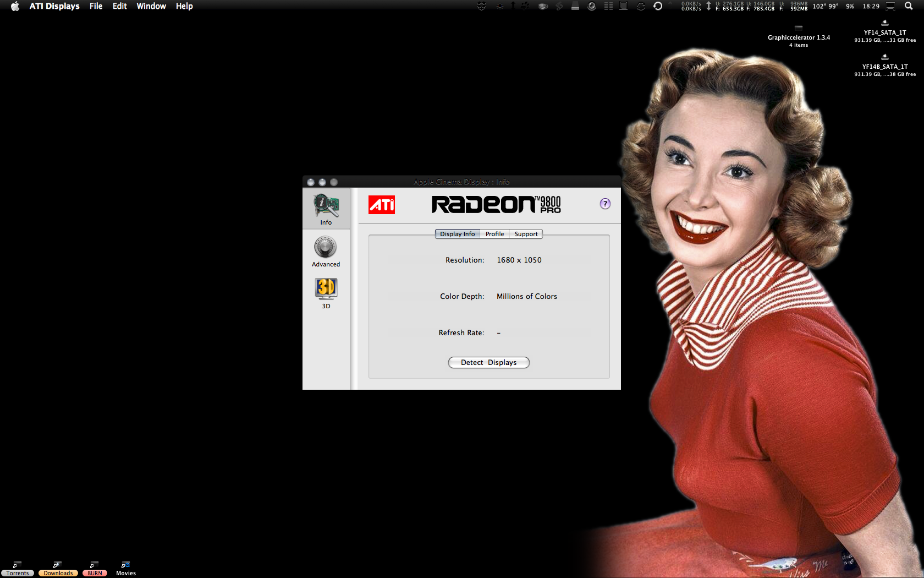Viewport: 924px width, 578px height.
Task: Select the Info pane in ATI Displays sidebar
Action: 326,208
